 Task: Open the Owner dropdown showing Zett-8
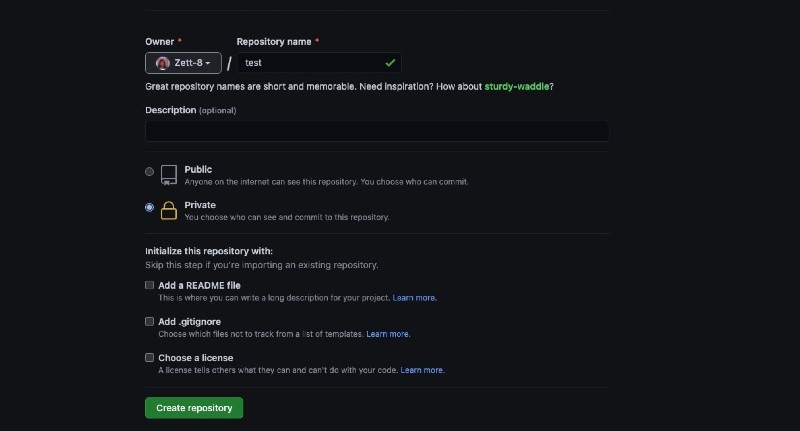(x=183, y=63)
